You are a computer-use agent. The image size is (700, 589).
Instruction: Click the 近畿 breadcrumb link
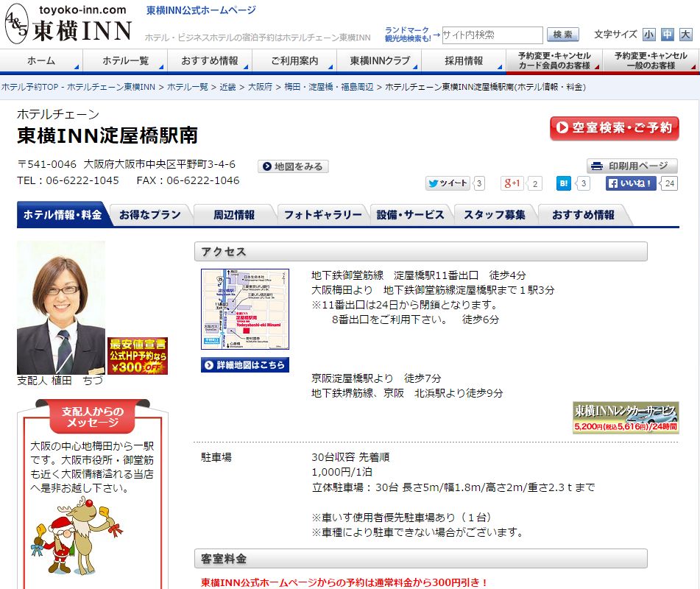click(227, 87)
